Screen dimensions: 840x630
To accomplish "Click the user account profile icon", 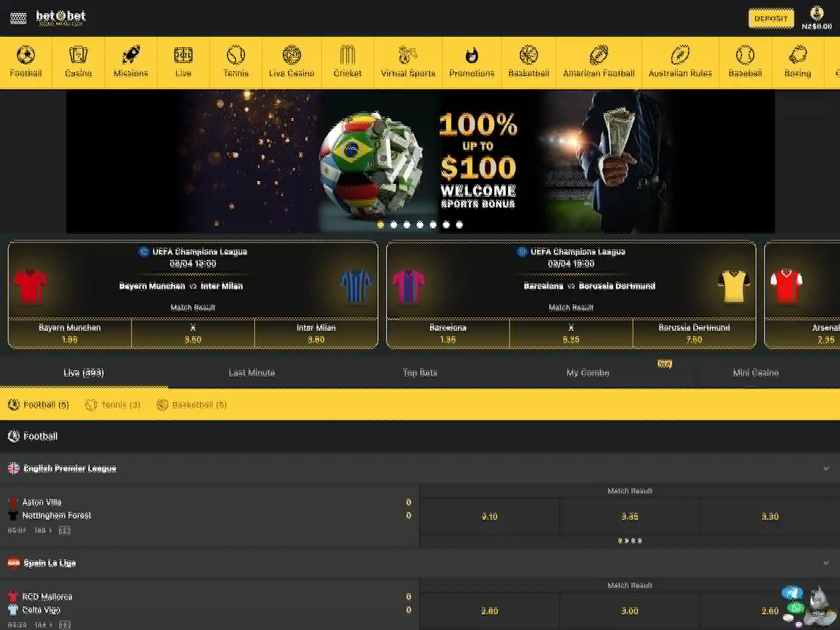I will pyautogui.click(x=816, y=13).
